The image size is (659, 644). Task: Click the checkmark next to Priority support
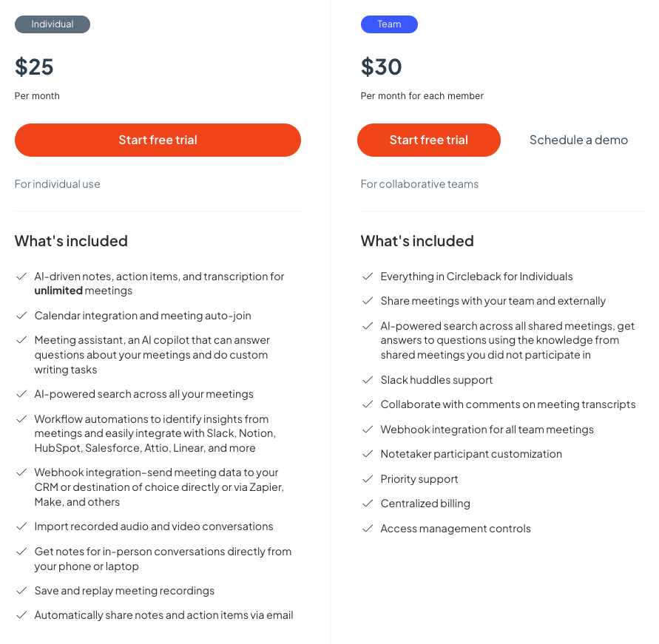(368, 479)
